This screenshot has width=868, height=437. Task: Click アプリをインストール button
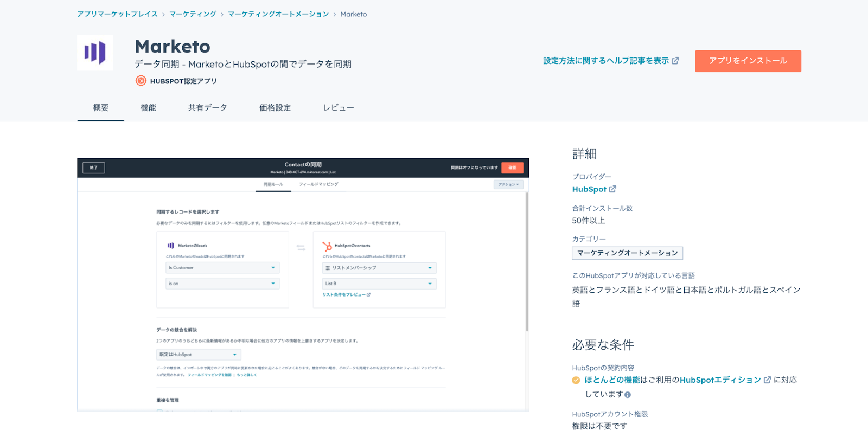(748, 61)
